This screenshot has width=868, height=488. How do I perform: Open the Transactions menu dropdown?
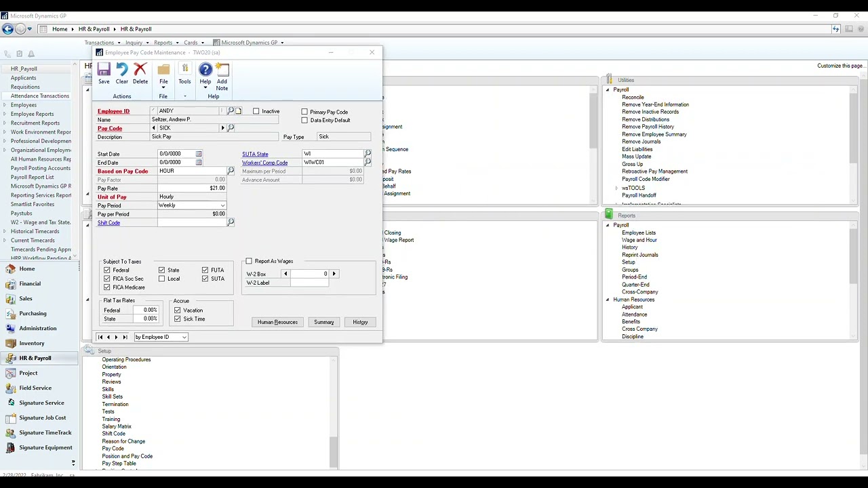pyautogui.click(x=102, y=43)
